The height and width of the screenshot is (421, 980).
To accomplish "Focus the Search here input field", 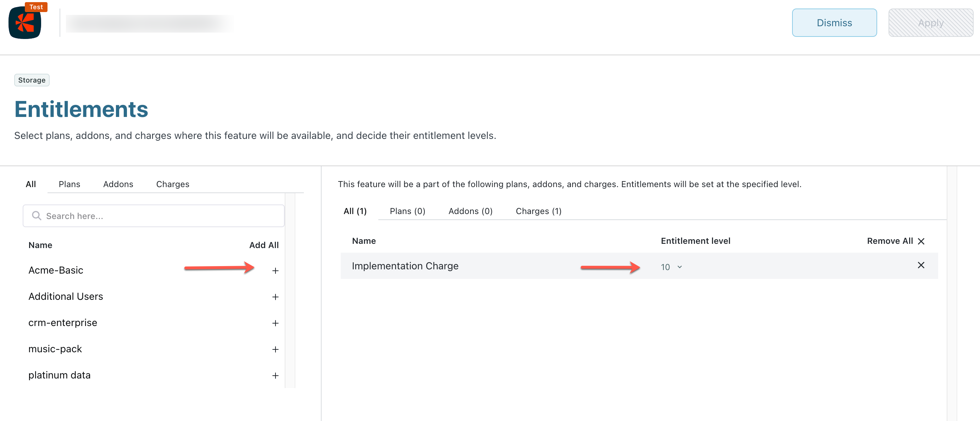I will pyautogui.click(x=160, y=215).
